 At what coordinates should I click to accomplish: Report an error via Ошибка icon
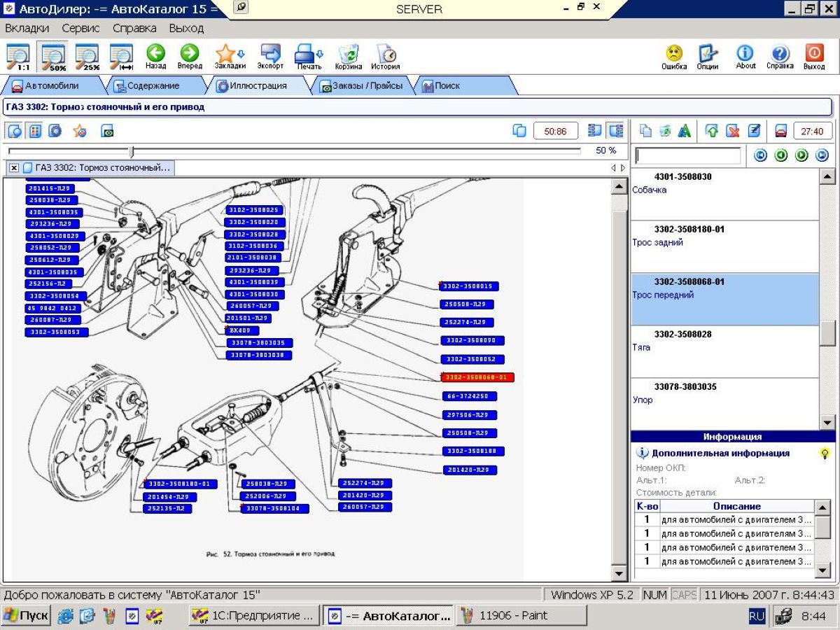coord(674,57)
